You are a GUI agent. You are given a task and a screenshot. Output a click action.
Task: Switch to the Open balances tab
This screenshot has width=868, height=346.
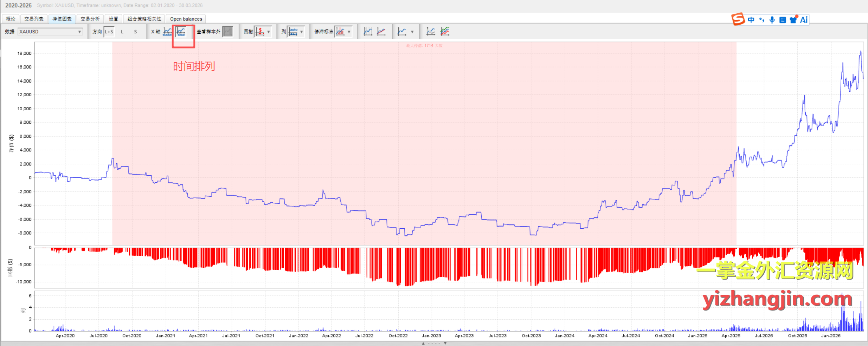(x=186, y=19)
